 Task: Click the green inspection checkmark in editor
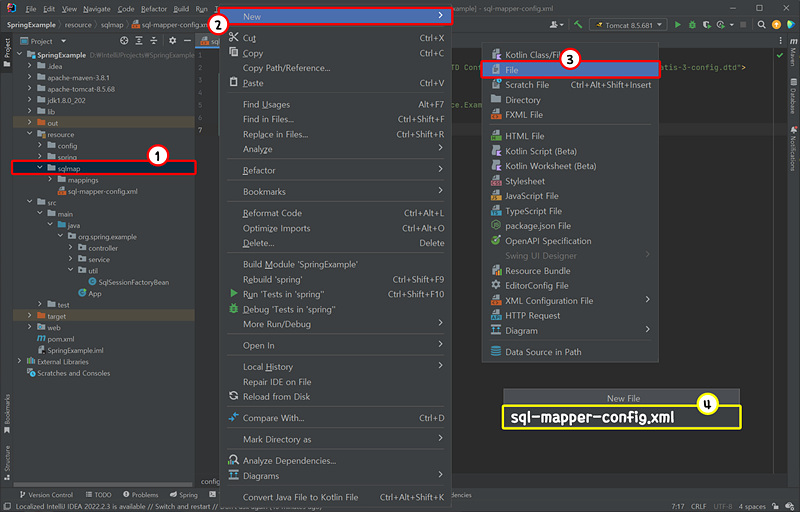click(780, 55)
